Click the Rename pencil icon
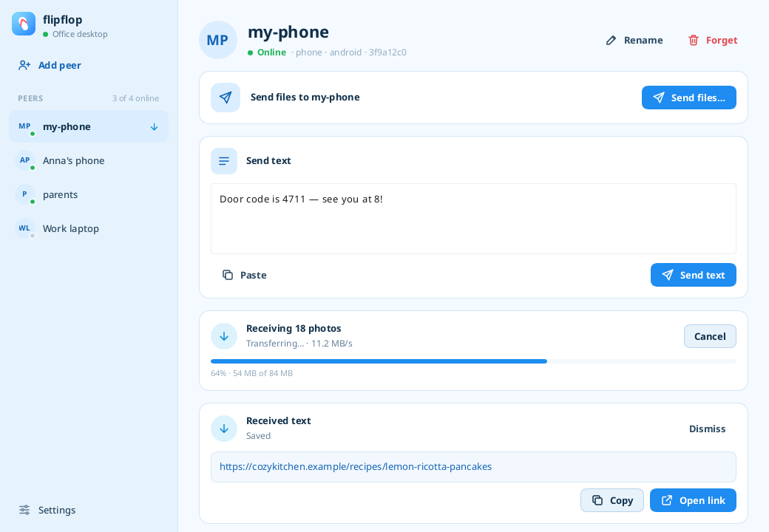 click(x=611, y=40)
